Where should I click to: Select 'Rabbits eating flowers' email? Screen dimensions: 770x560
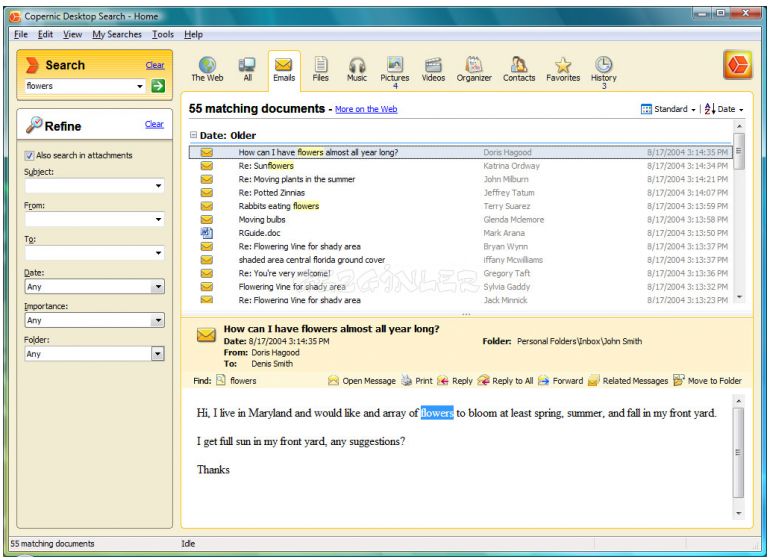(460, 206)
